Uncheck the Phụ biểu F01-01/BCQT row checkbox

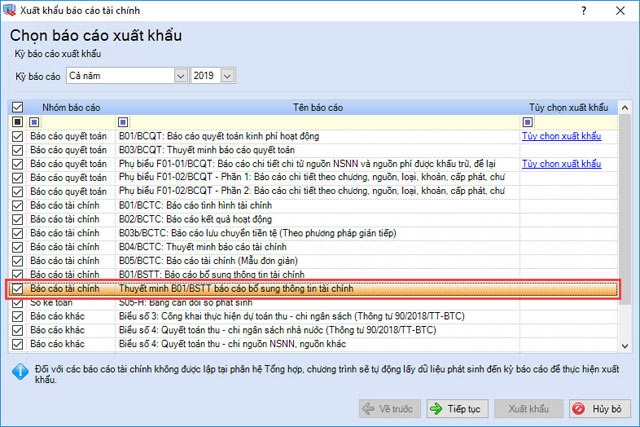click(17, 164)
